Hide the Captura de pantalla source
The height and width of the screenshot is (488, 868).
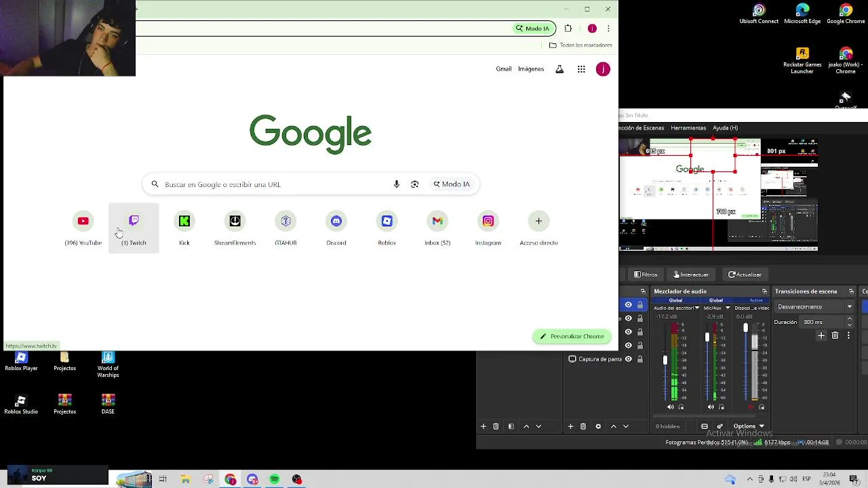(629, 359)
